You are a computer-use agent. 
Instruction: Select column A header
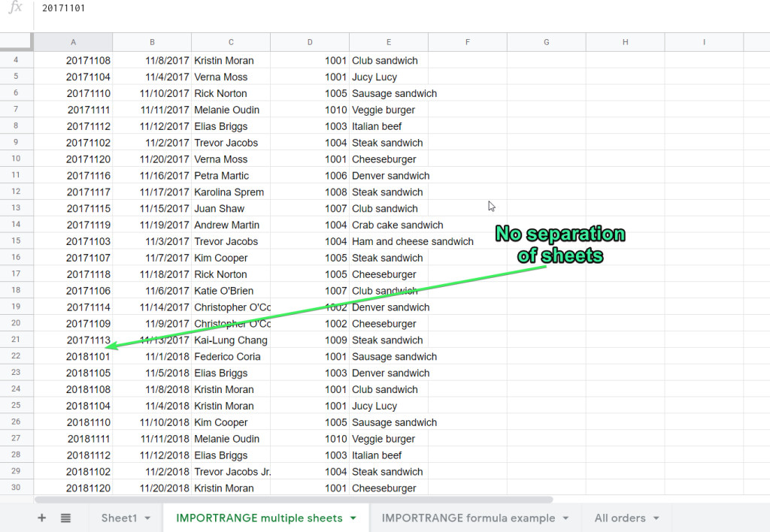pyautogui.click(x=73, y=42)
